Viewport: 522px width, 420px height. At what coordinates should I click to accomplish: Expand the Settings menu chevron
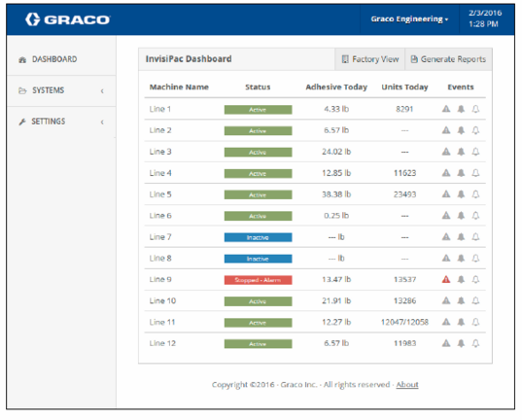(102, 122)
